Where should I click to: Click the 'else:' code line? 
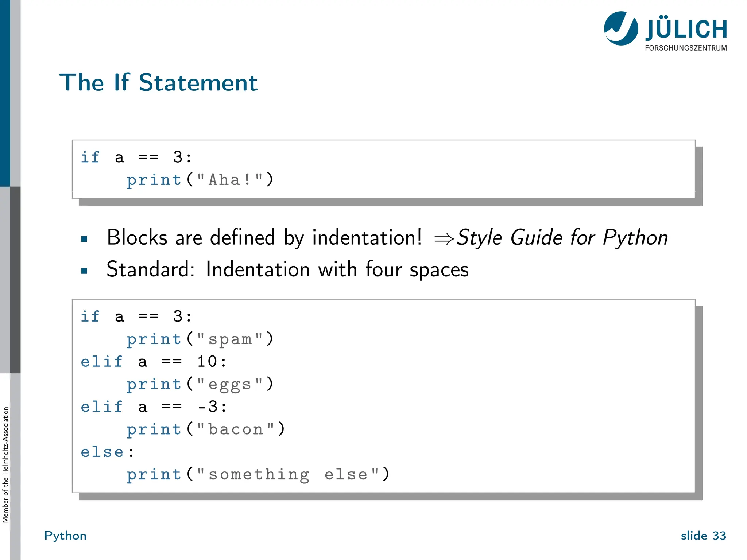pyautogui.click(x=108, y=452)
